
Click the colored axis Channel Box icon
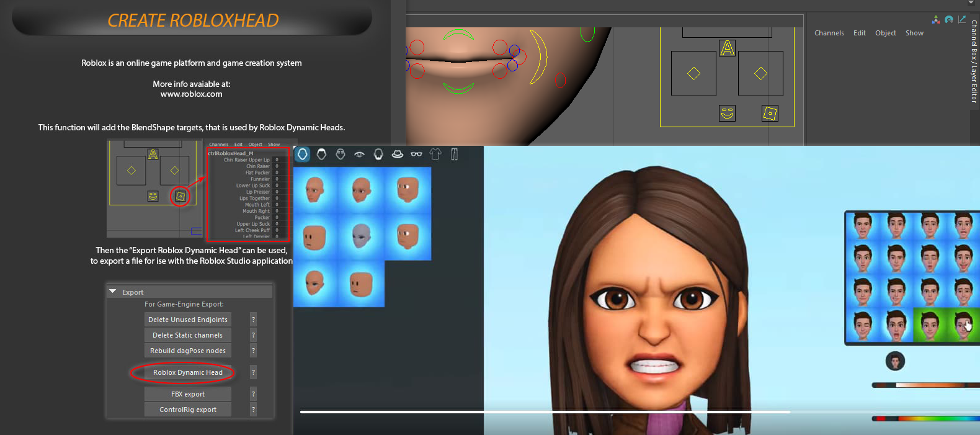pos(936,20)
